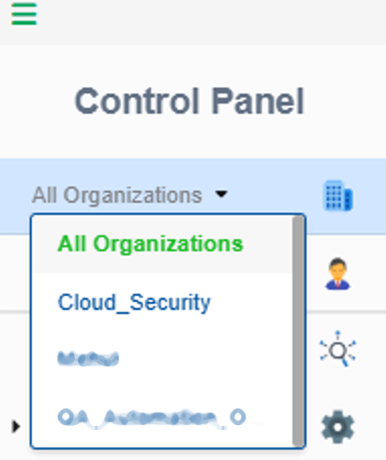Open the gear settings icon
386x460 pixels.
338,426
